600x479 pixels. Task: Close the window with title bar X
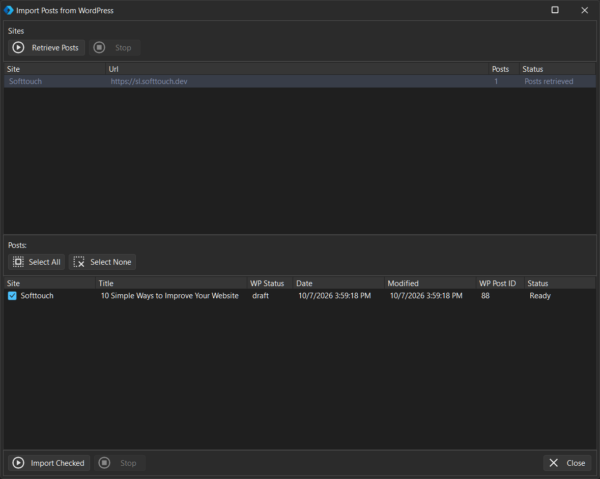click(x=585, y=10)
